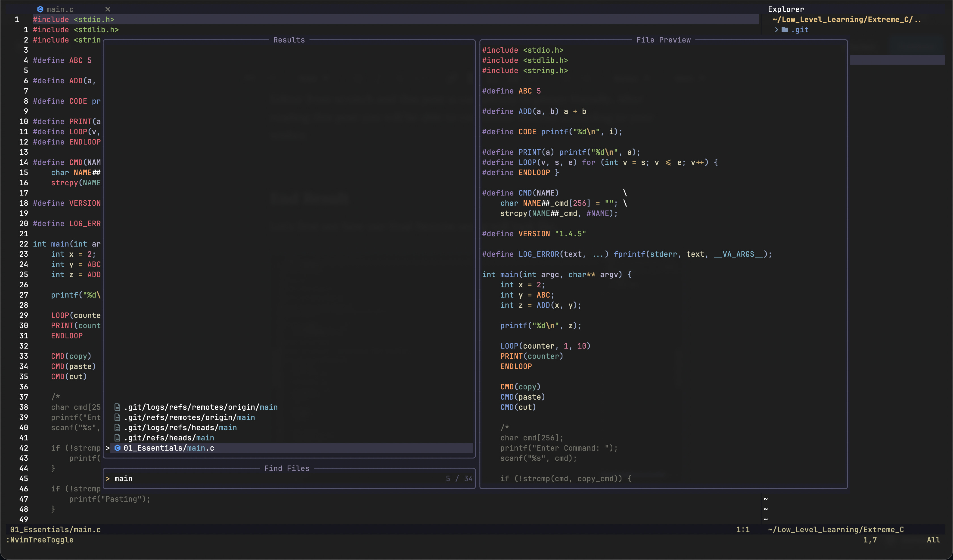Click file icon of .git/refs/heads/main result
The height and width of the screenshot is (560, 953).
(x=118, y=438)
